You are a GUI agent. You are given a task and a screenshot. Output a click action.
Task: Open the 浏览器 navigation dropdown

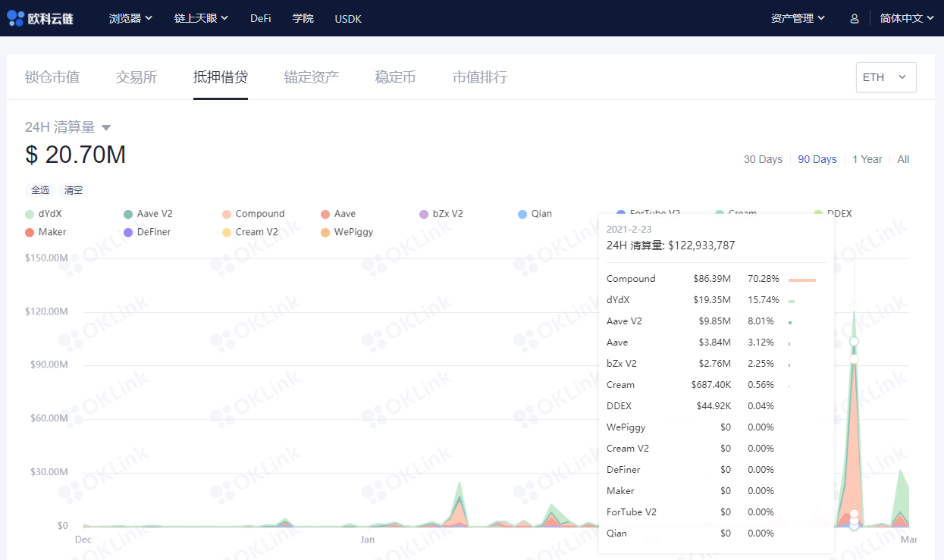[x=130, y=18]
